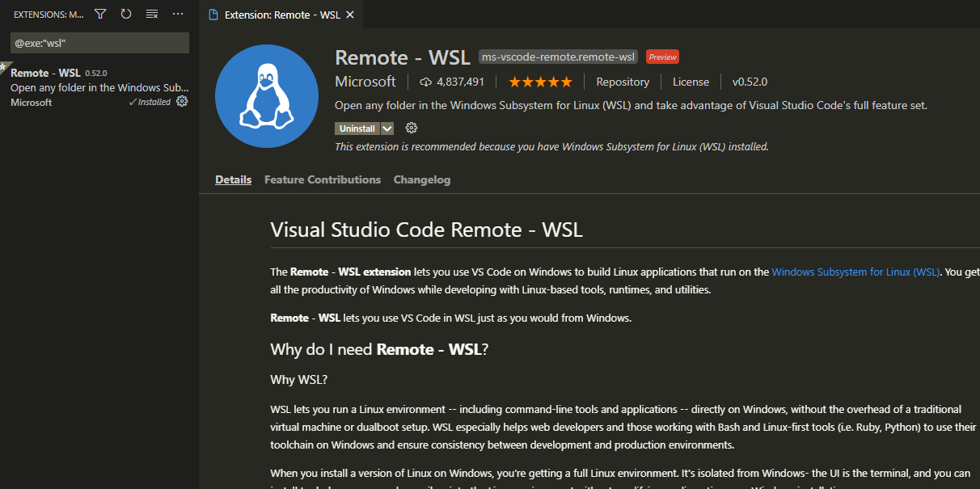Click the Remote - WSL penguin extension icon
The width and height of the screenshot is (980, 489).
pos(267,95)
